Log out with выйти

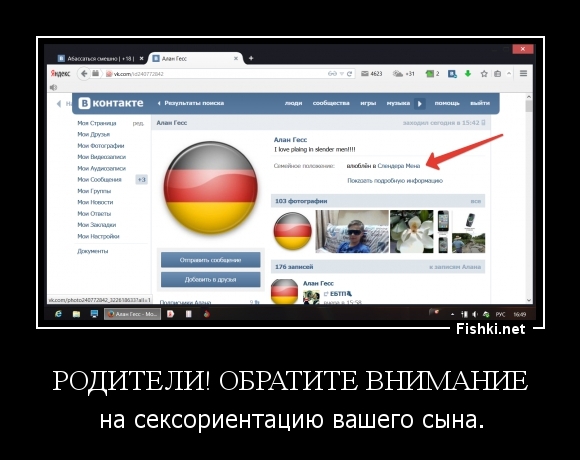point(480,103)
